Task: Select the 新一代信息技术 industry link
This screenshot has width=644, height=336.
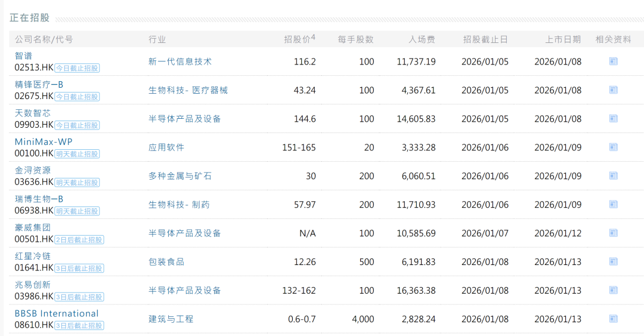Action: pos(180,61)
